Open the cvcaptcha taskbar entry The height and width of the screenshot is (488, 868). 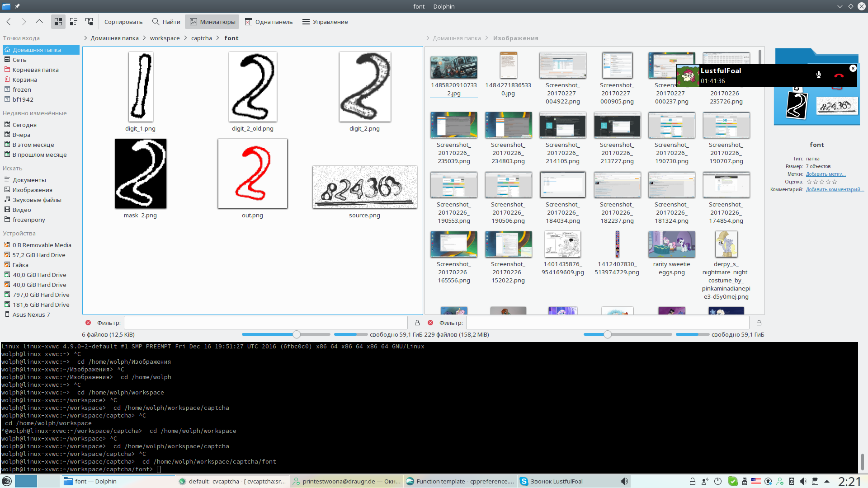click(232, 481)
